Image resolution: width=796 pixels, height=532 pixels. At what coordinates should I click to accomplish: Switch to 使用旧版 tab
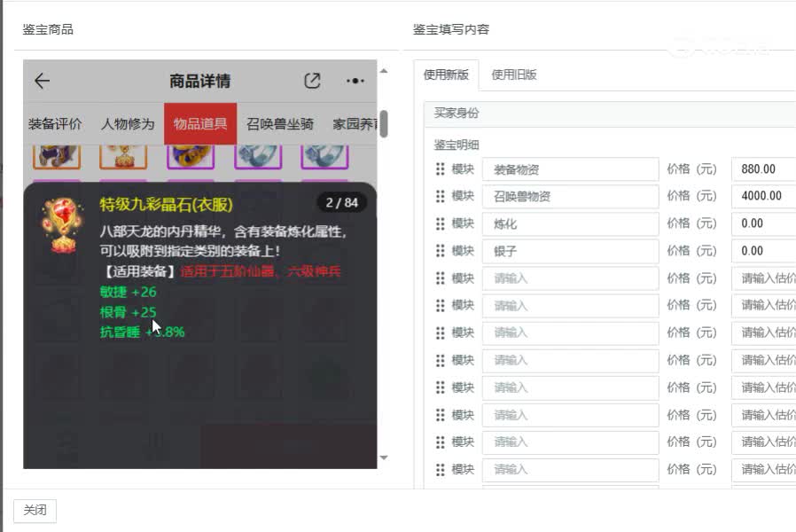(514, 75)
